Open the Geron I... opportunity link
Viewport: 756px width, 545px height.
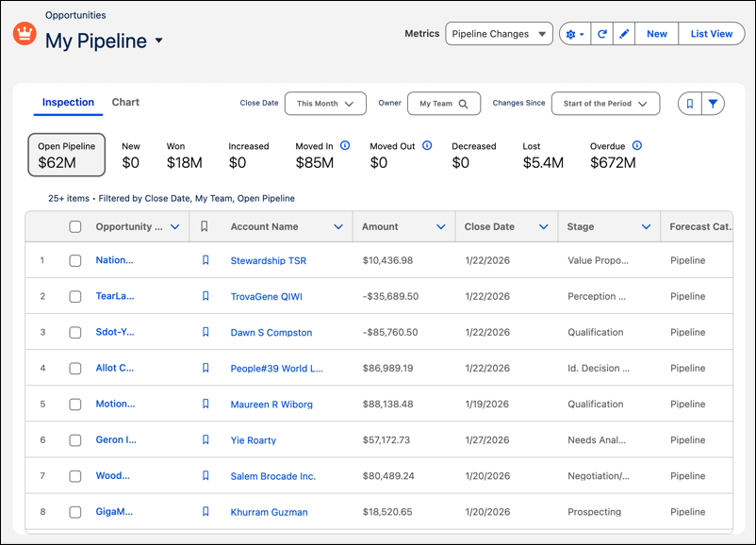(116, 439)
